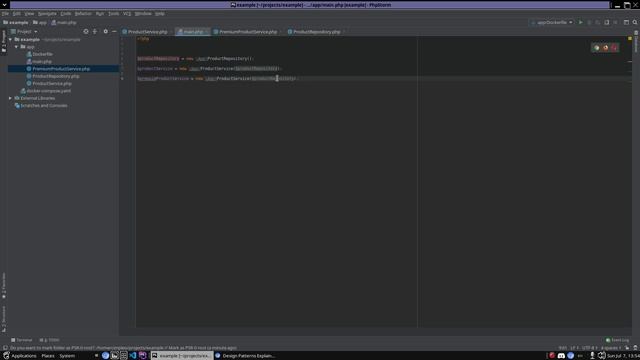Open the Navigate menu

(47, 13)
